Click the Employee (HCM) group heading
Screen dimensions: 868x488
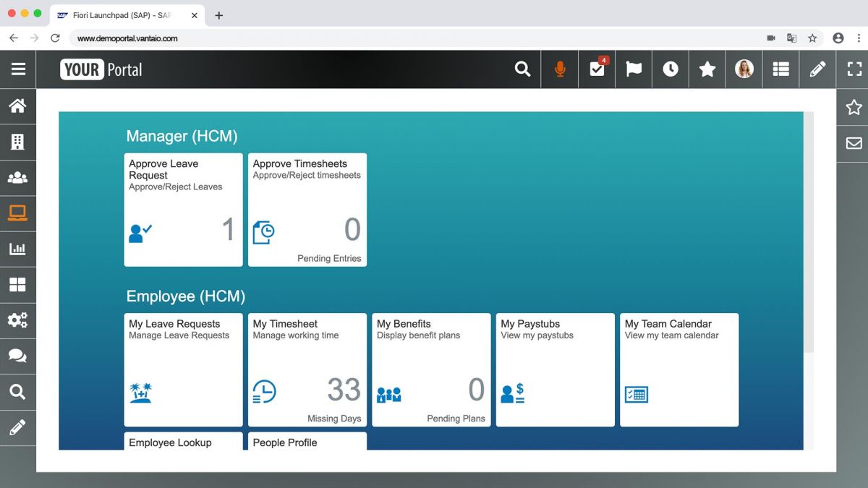186,296
